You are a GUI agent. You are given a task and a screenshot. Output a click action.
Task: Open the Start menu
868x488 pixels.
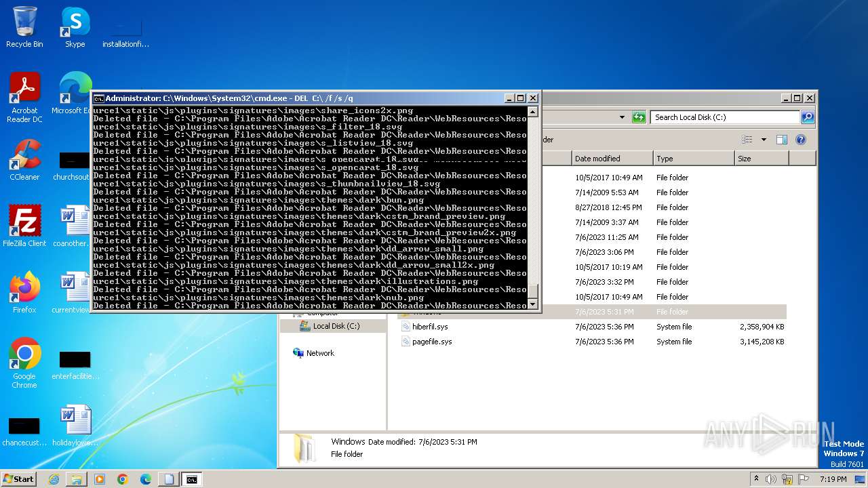click(19, 479)
